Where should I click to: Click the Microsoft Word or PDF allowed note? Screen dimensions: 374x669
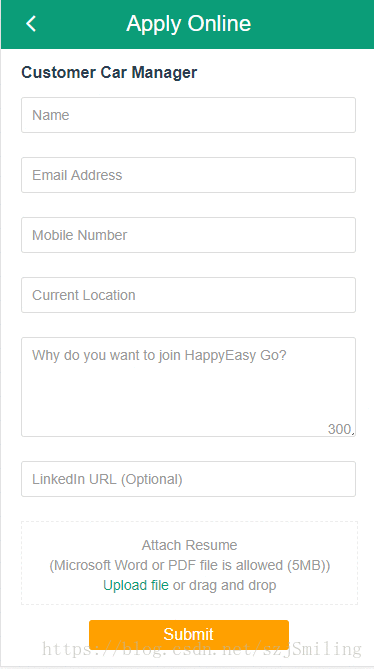click(189, 566)
